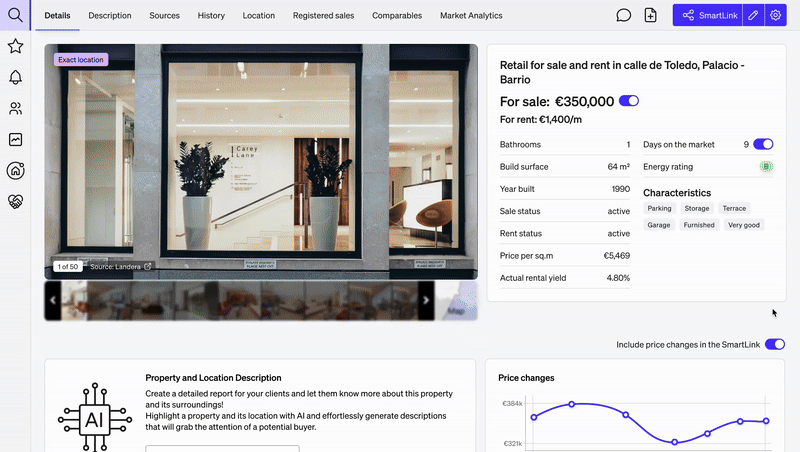The width and height of the screenshot is (800, 452).
Task: Open the History tab
Action: point(211,15)
